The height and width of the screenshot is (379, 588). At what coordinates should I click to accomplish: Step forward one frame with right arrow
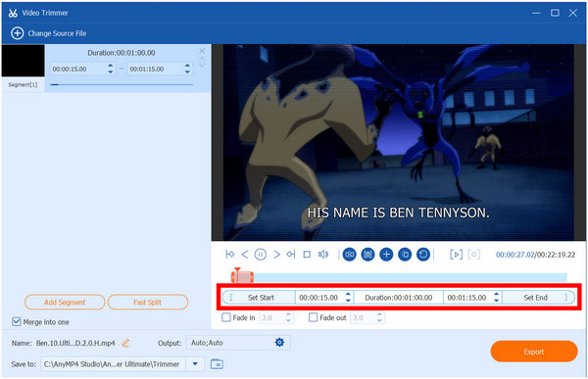coord(276,255)
